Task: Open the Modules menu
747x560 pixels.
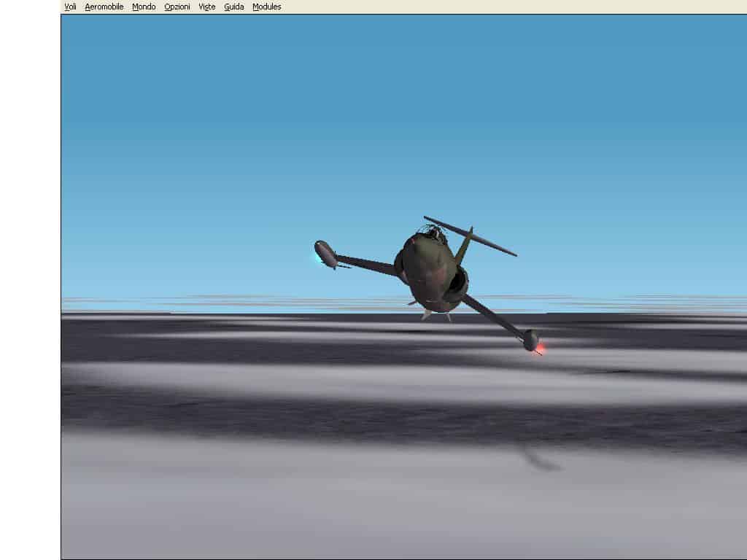Action: pyautogui.click(x=266, y=7)
